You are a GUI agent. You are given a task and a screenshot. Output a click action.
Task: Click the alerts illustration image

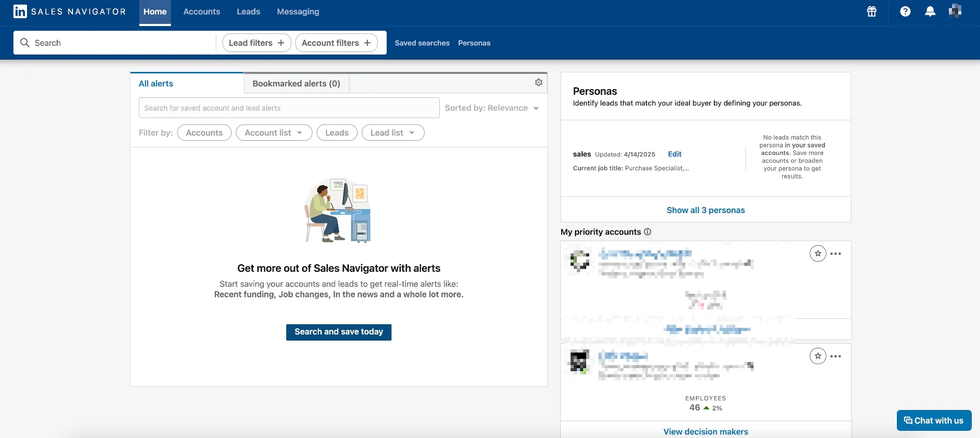[338, 210]
